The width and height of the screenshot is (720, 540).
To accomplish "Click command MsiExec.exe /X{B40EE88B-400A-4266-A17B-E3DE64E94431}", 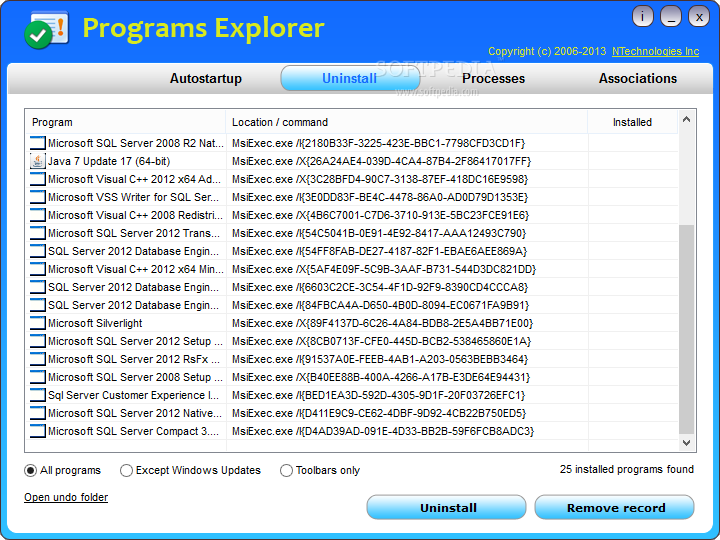I will pyautogui.click(x=381, y=377).
